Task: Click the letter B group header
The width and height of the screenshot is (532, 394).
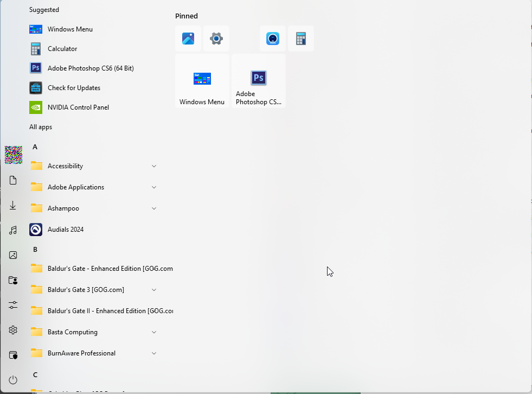Action: (x=35, y=249)
